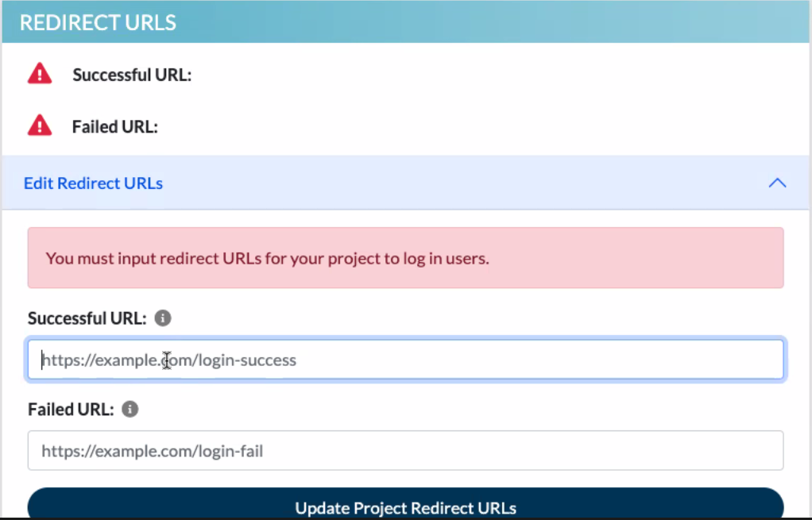
Task: Collapse the section using the up chevron
Action: [777, 183]
